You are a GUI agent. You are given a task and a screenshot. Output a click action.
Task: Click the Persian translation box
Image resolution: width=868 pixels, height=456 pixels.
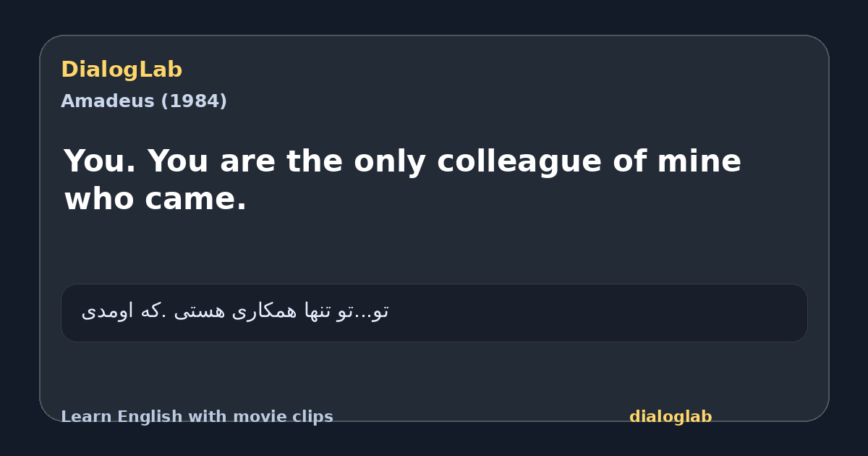pos(434,313)
